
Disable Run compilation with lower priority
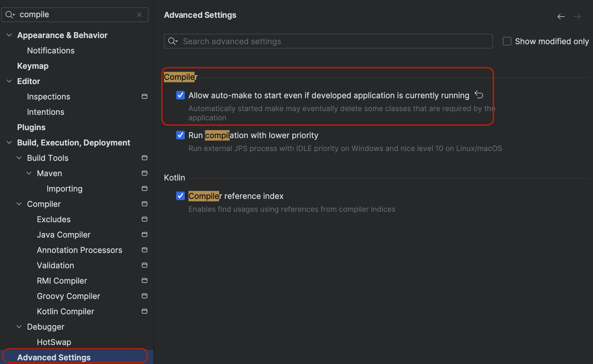click(180, 135)
